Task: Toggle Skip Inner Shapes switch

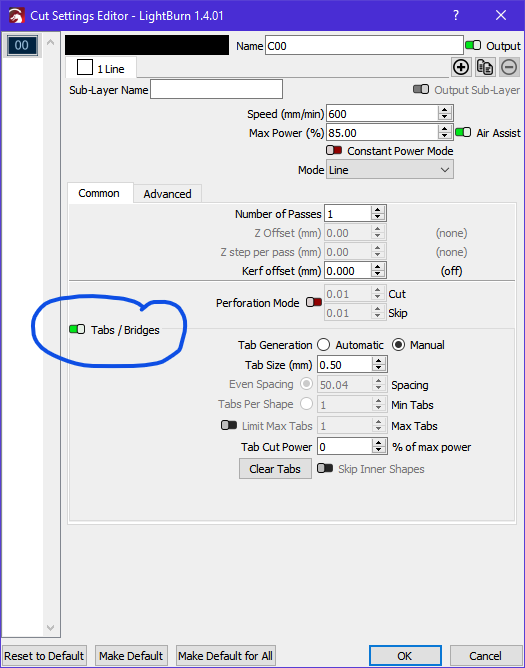Action: click(x=325, y=468)
